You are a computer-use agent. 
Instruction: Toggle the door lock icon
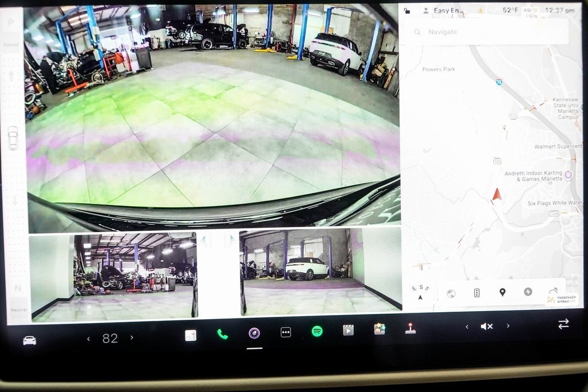tap(407, 10)
